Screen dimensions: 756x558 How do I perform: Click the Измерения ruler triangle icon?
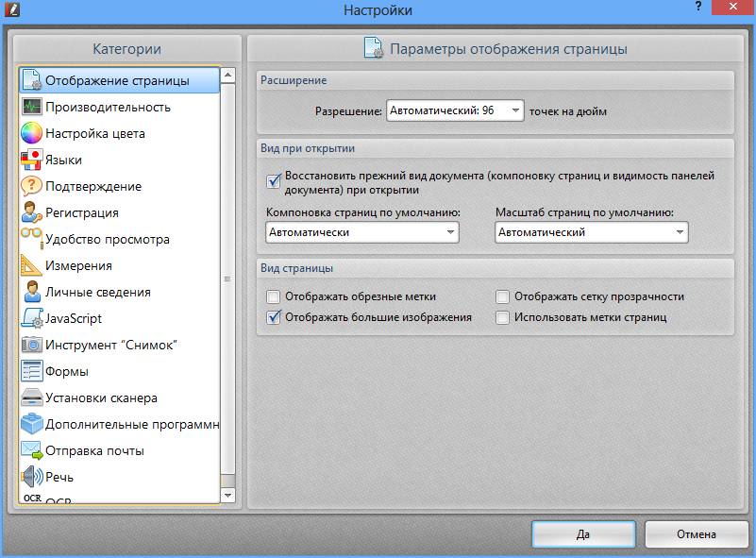(31, 265)
